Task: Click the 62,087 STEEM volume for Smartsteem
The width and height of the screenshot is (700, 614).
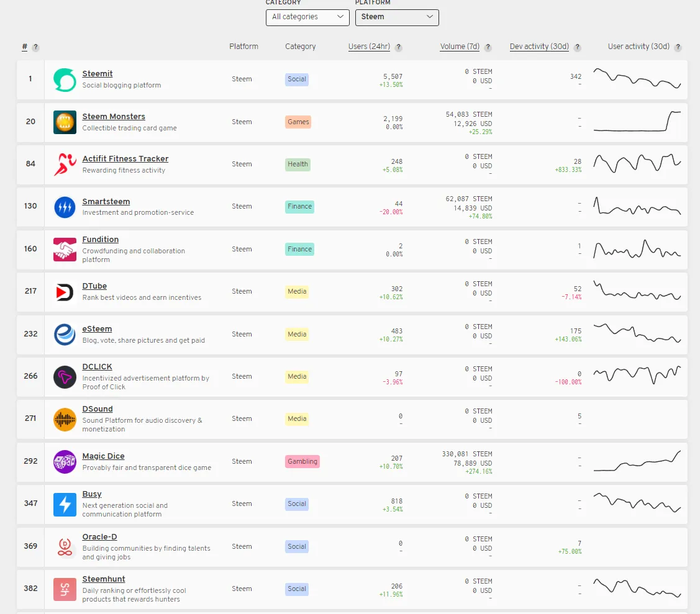Action: [x=469, y=199]
